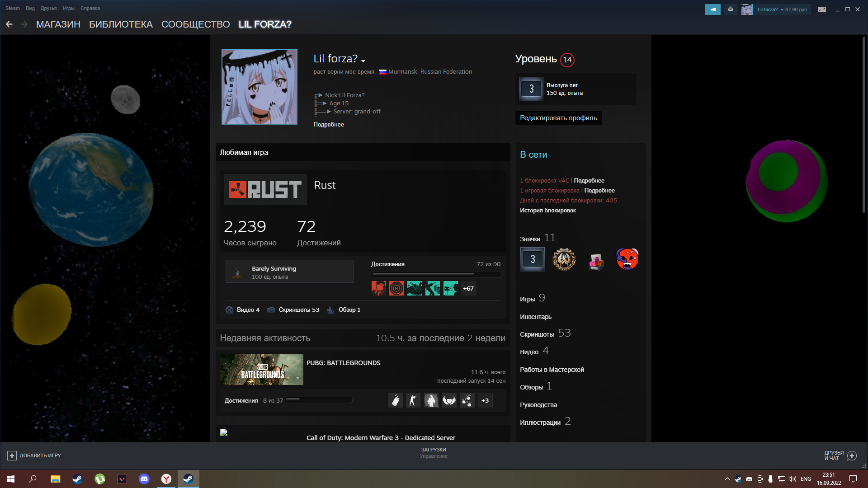This screenshot has width=868, height=488.
Task: Open Call of Duty: Modern Warfare 3 entry
Action: point(381,438)
